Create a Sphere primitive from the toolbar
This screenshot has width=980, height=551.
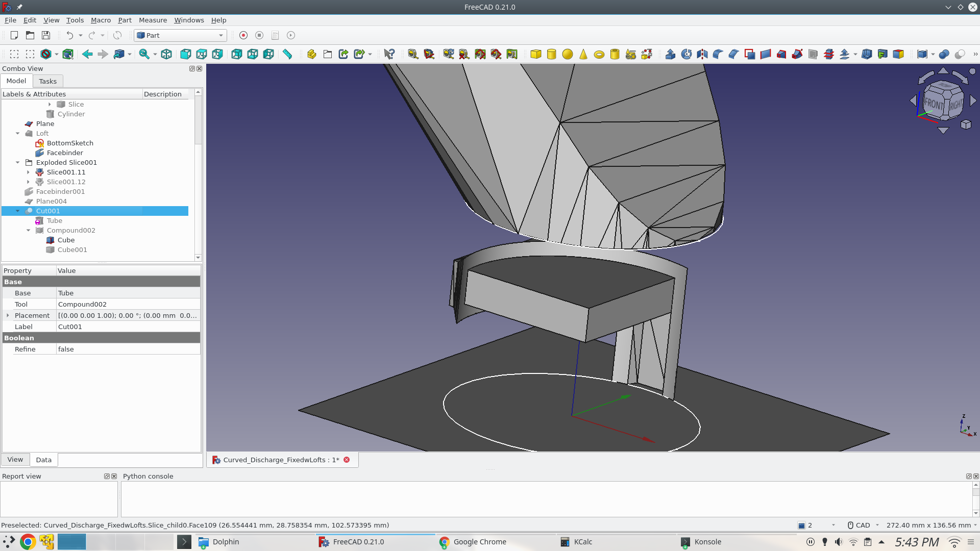568,54
